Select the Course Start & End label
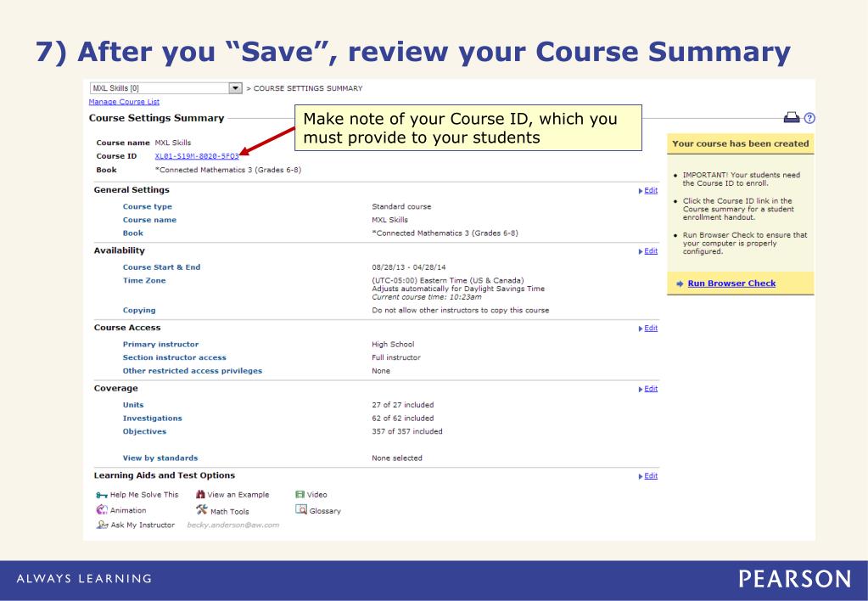This screenshot has height=601, width=868. point(162,267)
